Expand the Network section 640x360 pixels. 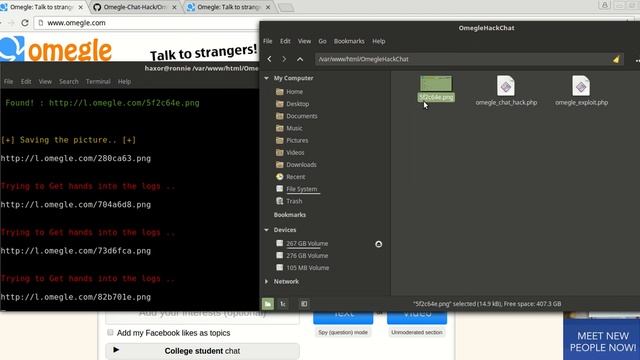pos(267,282)
